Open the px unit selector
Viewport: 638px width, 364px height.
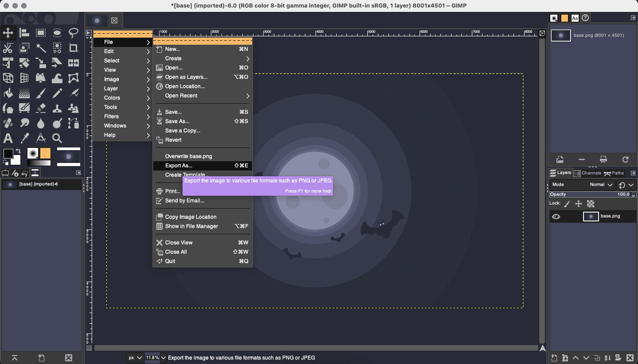pyautogui.click(x=135, y=357)
